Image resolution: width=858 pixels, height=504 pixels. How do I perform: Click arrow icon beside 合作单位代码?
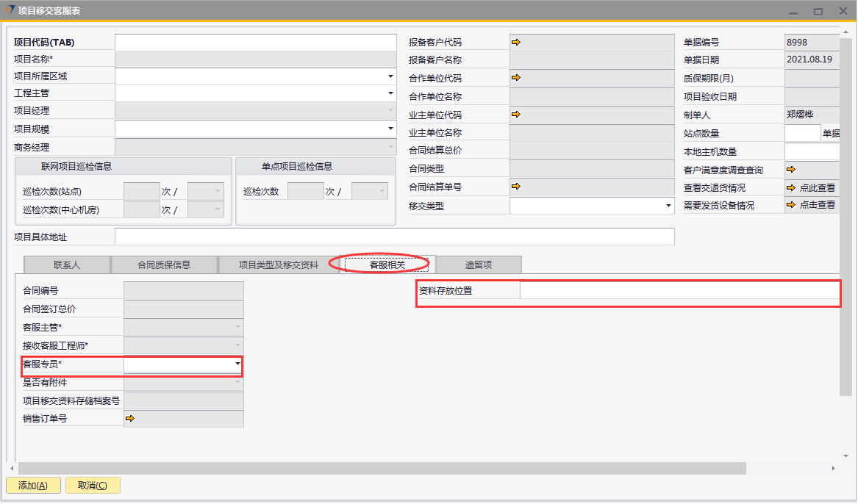(x=516, y=78)
